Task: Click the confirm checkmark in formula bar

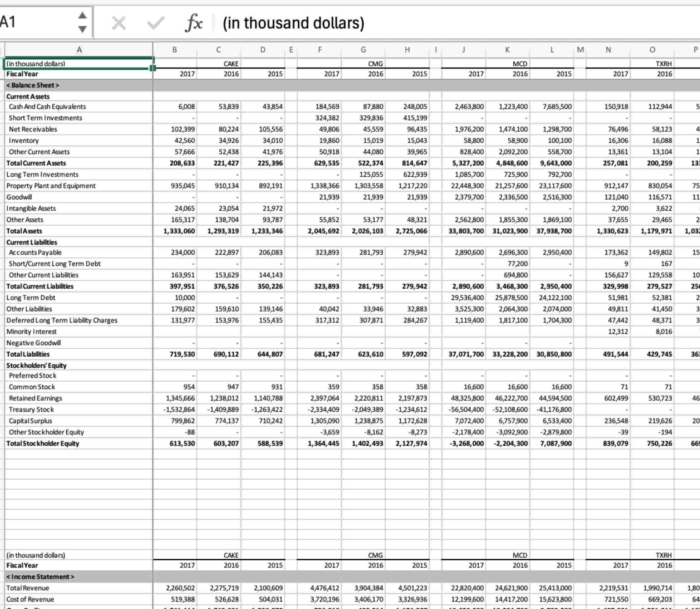Action: pos(155,23)
